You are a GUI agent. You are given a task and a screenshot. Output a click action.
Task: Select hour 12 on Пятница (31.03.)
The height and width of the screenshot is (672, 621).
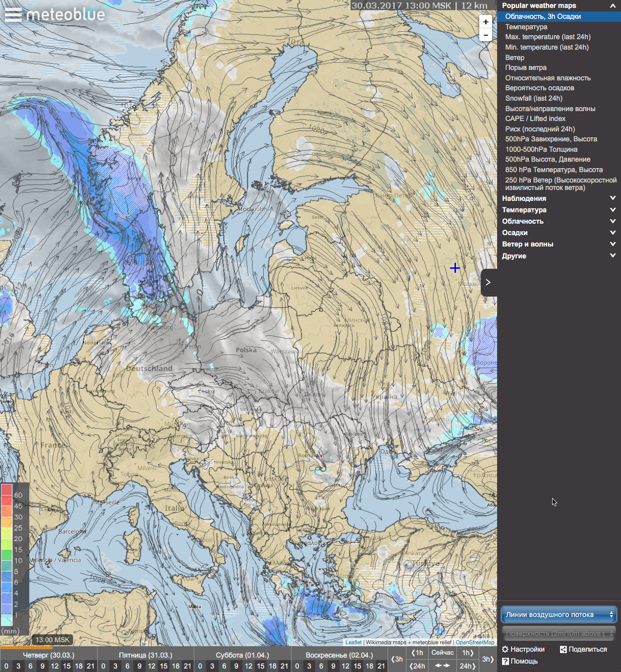point(152,666)
